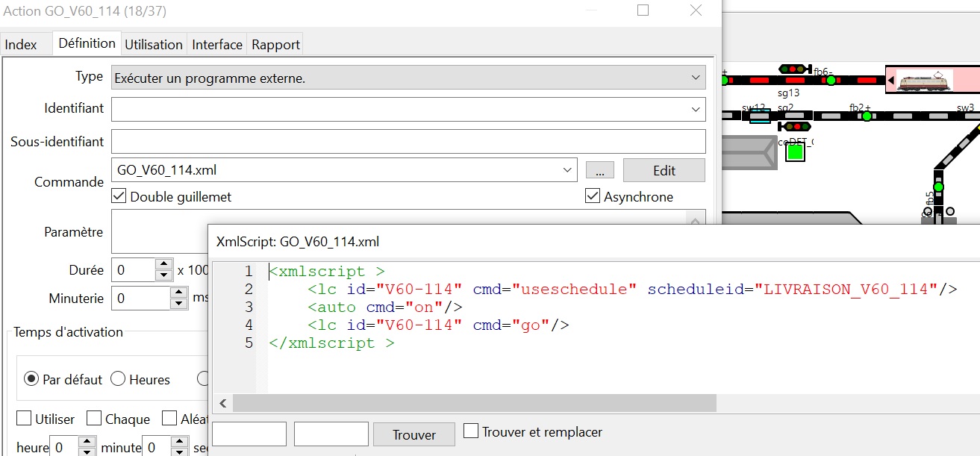980x456 pixels.
Task: Go to the Interface tab
Action: [217, 45]
